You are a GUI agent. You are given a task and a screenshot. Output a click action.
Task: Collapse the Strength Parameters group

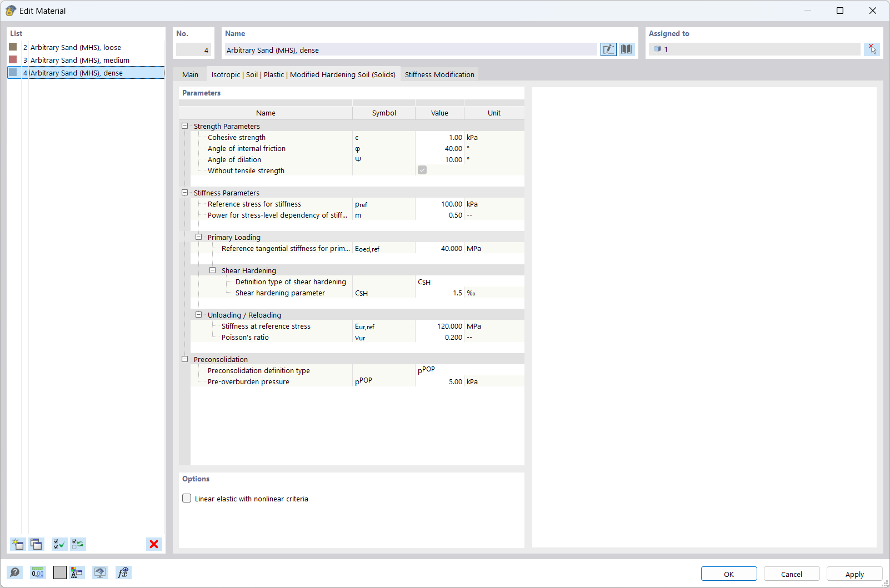(184, 125)
